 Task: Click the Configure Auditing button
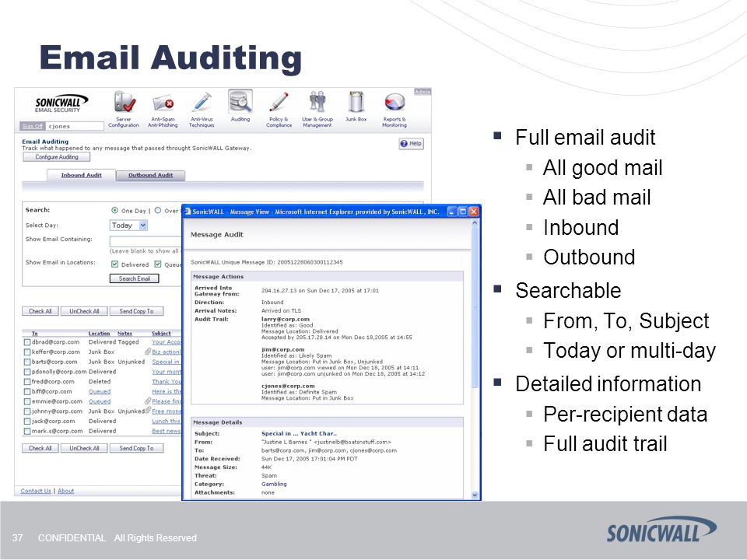click(x=57, y=157)
